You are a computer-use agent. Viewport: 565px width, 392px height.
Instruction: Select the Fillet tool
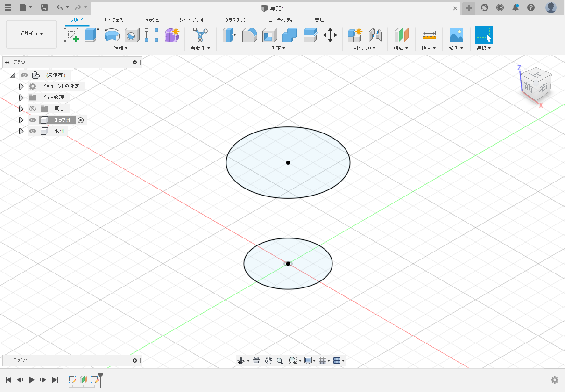(x=250, y=35)
